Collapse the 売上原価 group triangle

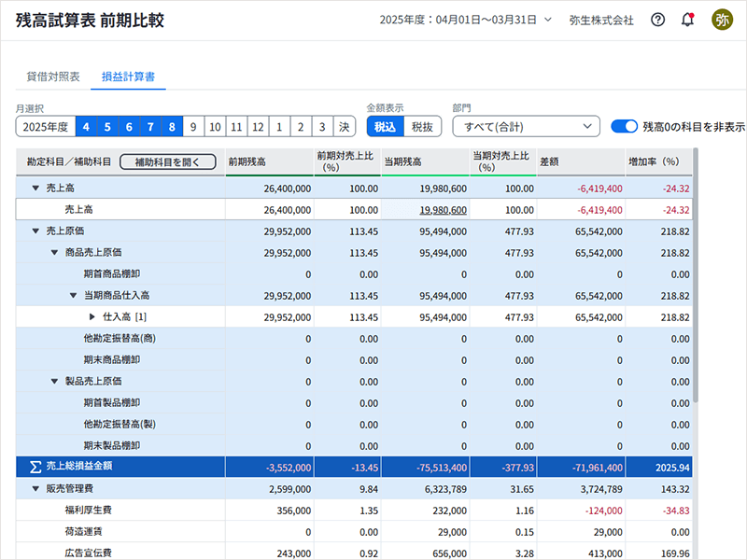pyautogui.click(x=35, y=230)
